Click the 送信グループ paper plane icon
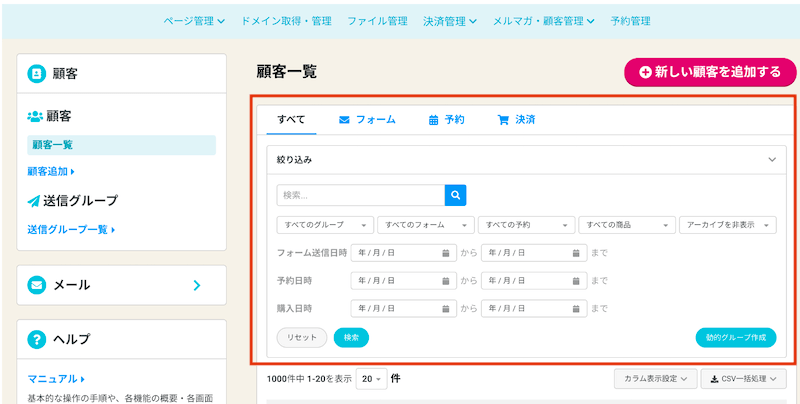The width and height of the screenshot is (800, 404). (34, 201)
